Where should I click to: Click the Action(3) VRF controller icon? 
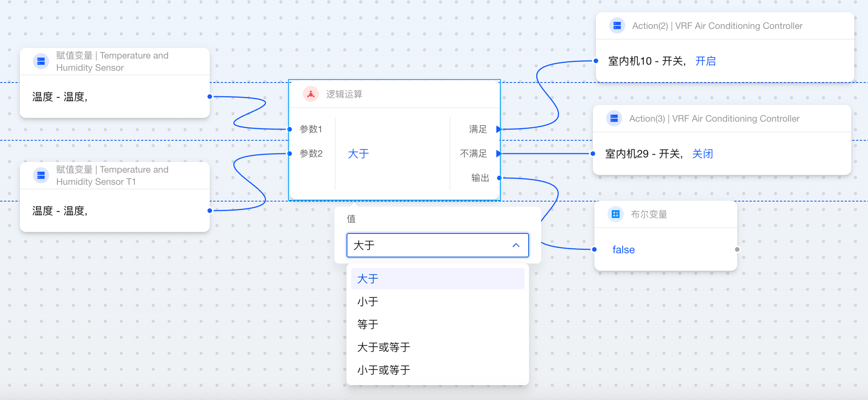pyautogui.click(x=614, y=119)
